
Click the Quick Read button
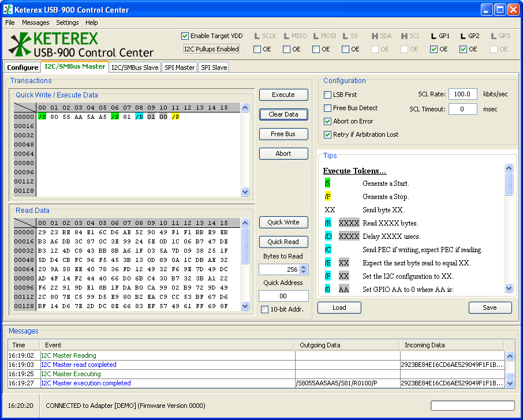(x=283, y=242)
